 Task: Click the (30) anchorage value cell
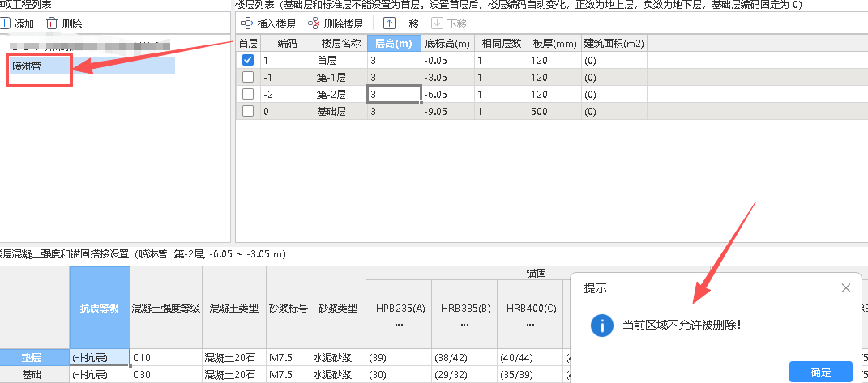point(399,375)
